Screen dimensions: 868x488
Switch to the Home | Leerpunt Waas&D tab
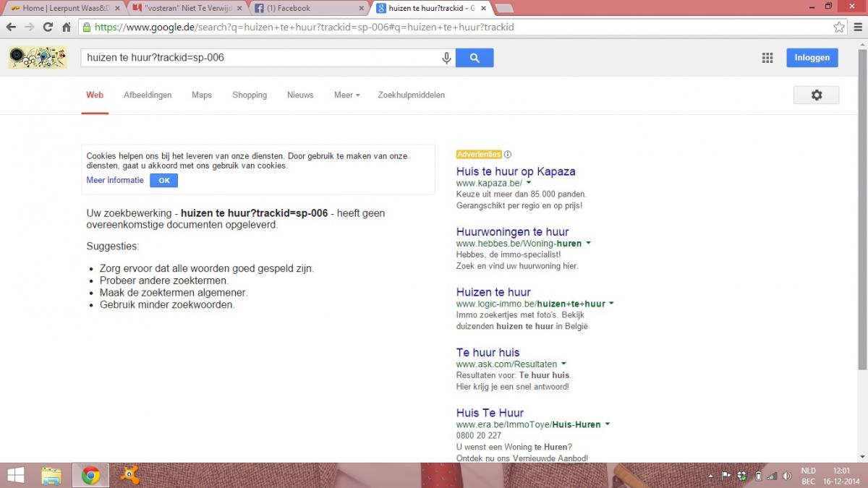64,8
